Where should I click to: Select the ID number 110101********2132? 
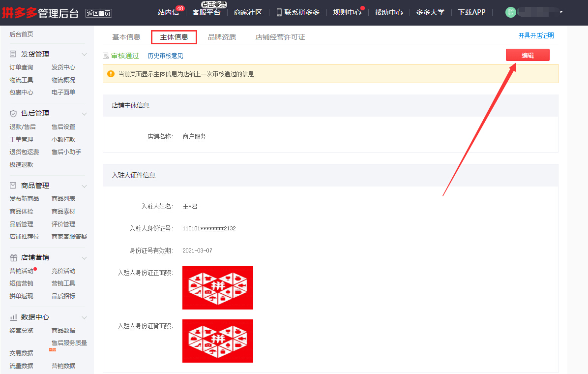(x=209, y=229)
